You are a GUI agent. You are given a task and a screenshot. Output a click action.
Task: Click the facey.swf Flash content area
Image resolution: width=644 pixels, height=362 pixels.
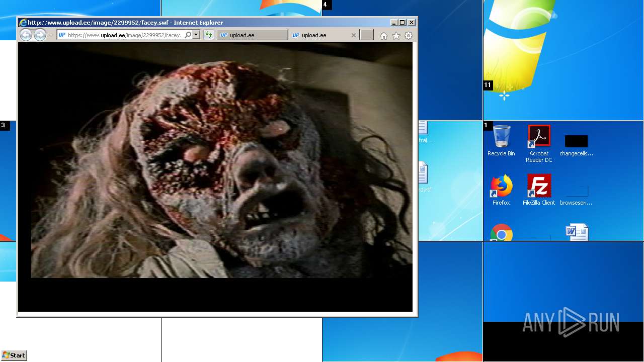point(215,177)
